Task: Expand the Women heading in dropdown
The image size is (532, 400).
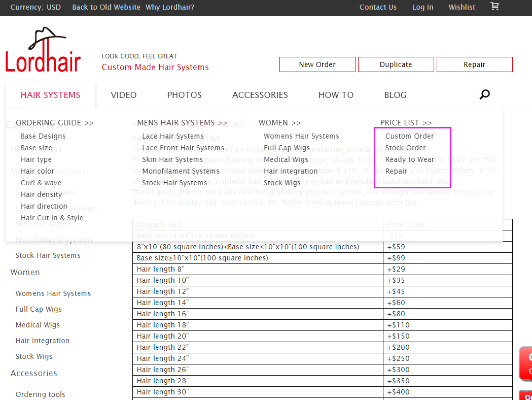Action: point(279,122)
